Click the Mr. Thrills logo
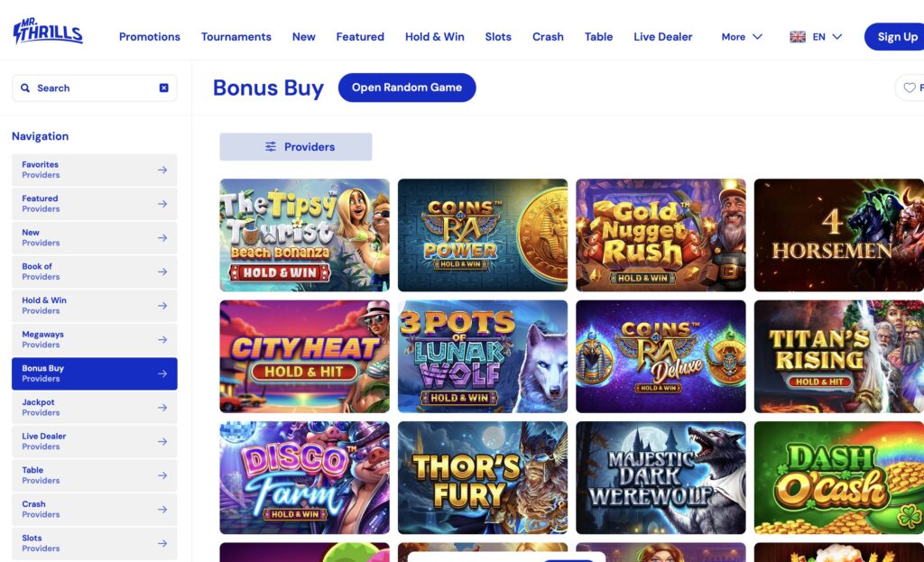Screen dimensions: 924x562 48,32
